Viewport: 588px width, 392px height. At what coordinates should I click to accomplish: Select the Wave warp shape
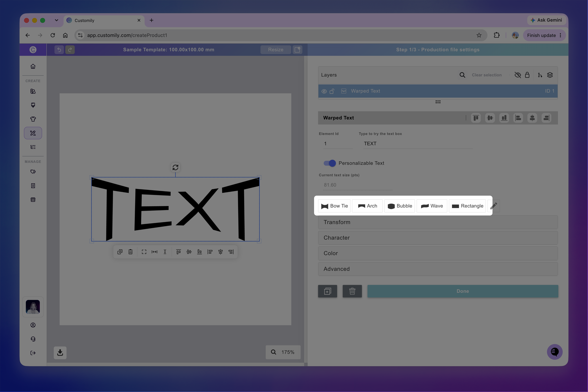pyautogui.click(x=432, y=206)
